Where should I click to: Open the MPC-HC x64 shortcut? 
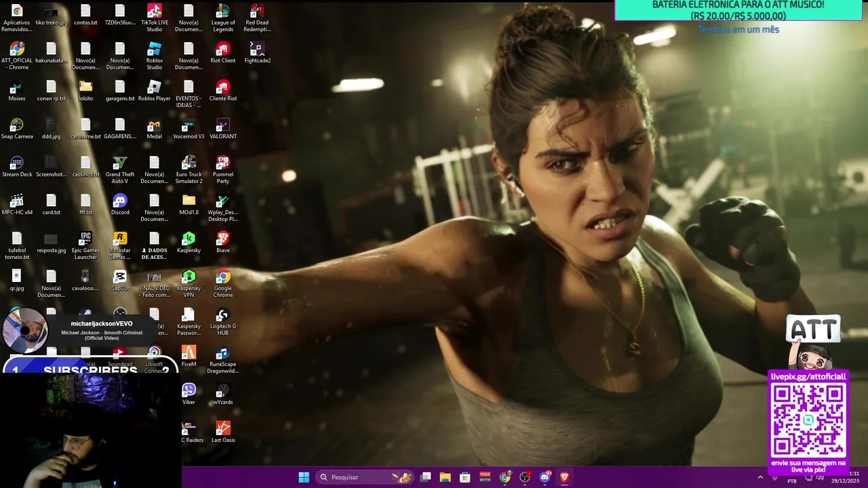point(17,205)
